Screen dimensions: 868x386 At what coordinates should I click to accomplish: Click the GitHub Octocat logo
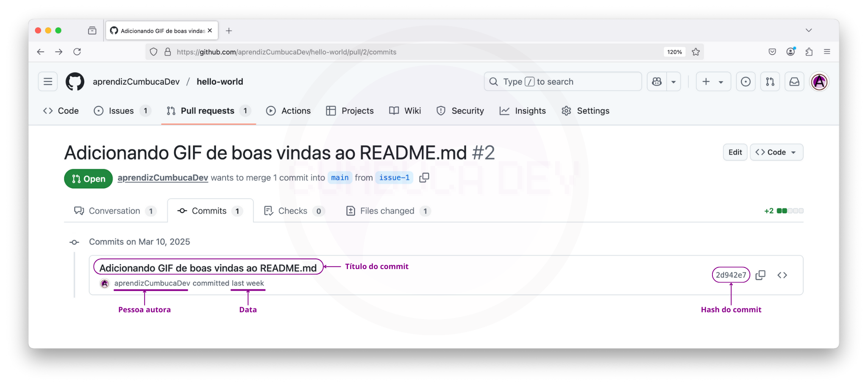click(75, 82)
